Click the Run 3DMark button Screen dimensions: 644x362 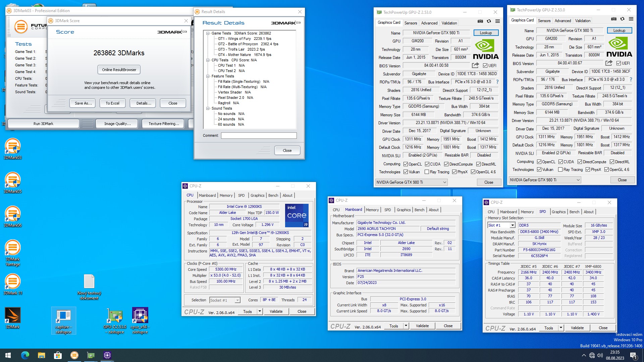tap(43, 124)
